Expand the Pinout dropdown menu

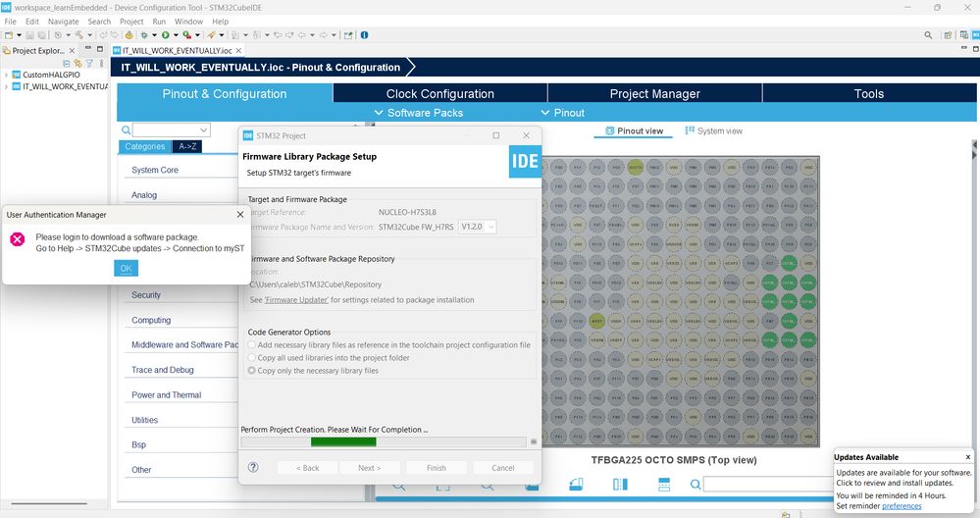pyautogui.click(x=562, y=113)
